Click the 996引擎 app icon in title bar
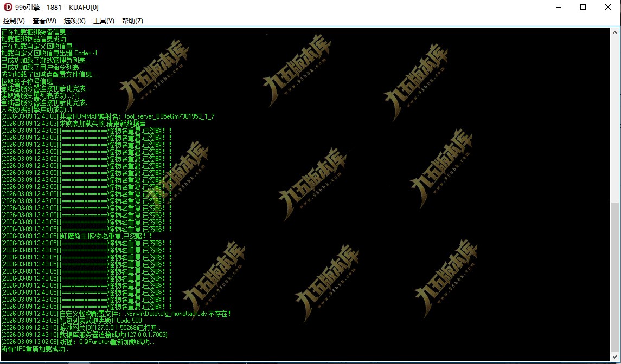Viewport: 621px width, 364px height. click(8, 7)
